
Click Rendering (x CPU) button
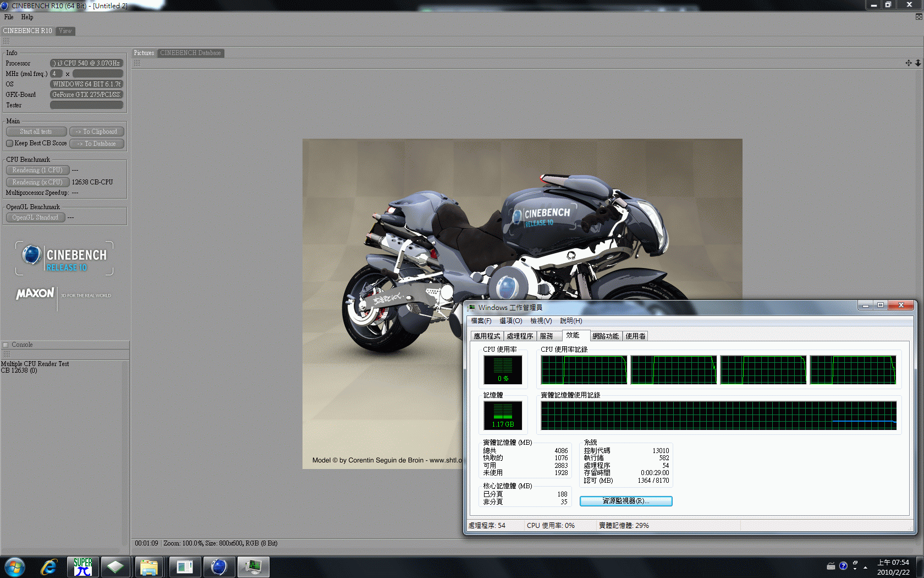[37, 182]
